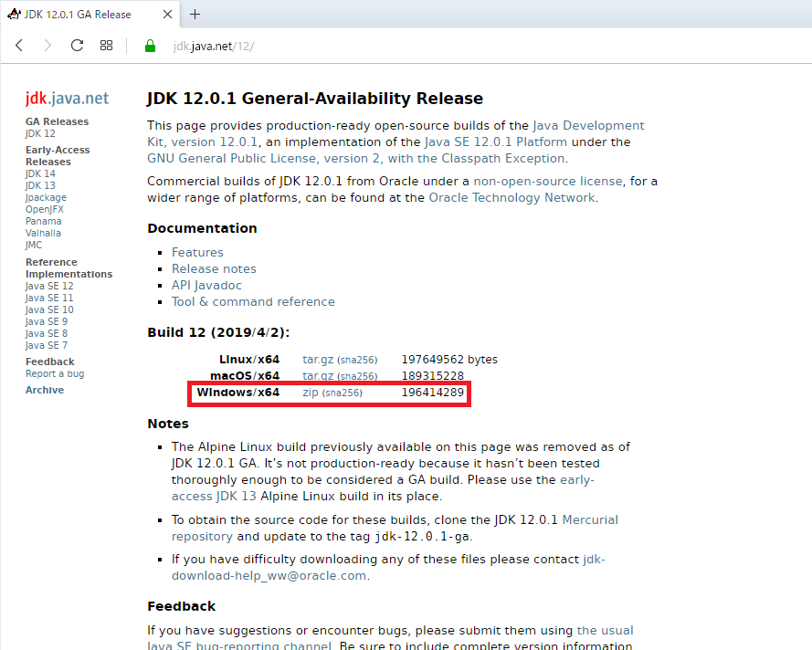Open a new tab with the plus button
This screenshot has height=650, width=812.
point(195,15)
